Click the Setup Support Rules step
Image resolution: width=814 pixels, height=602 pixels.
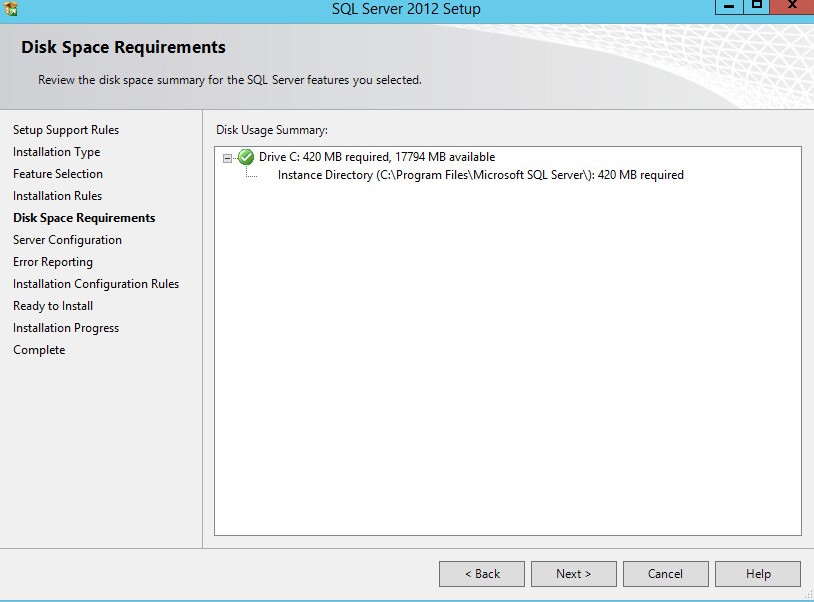click(66, 130)
